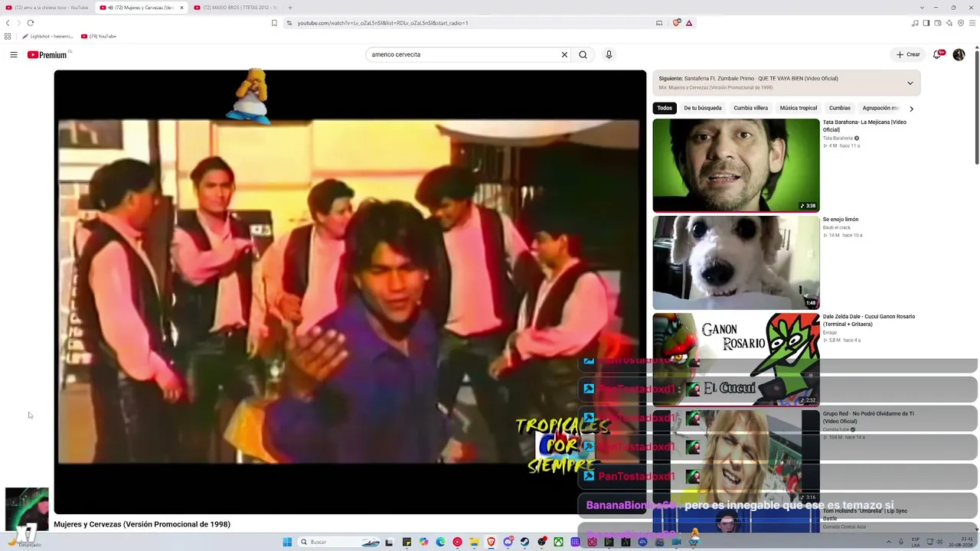The height and width of the screenshot is (551, 980).
Task: Open the Lightshot bookmark
Action: point(47,36)
